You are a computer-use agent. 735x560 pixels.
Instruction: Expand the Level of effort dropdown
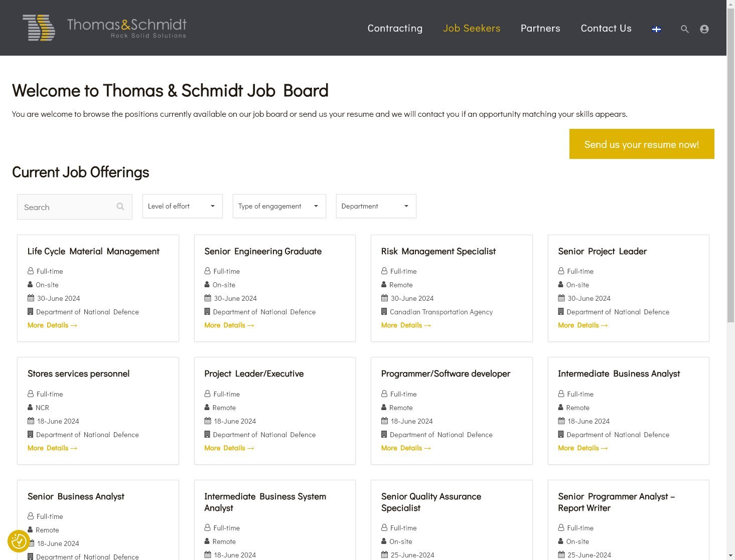pyautogui.click(x=182, y=206)
